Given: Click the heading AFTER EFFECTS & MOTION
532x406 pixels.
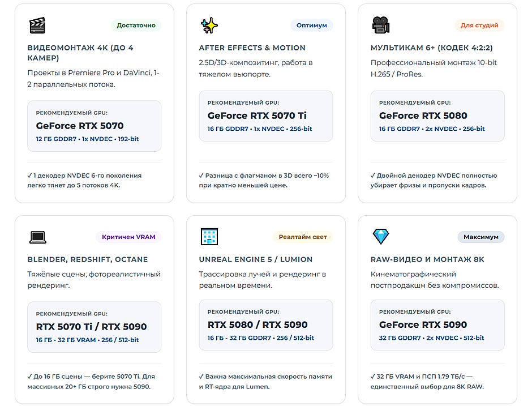Looking at the screenshot, I should pyautogui.click(x=252, y=48).
